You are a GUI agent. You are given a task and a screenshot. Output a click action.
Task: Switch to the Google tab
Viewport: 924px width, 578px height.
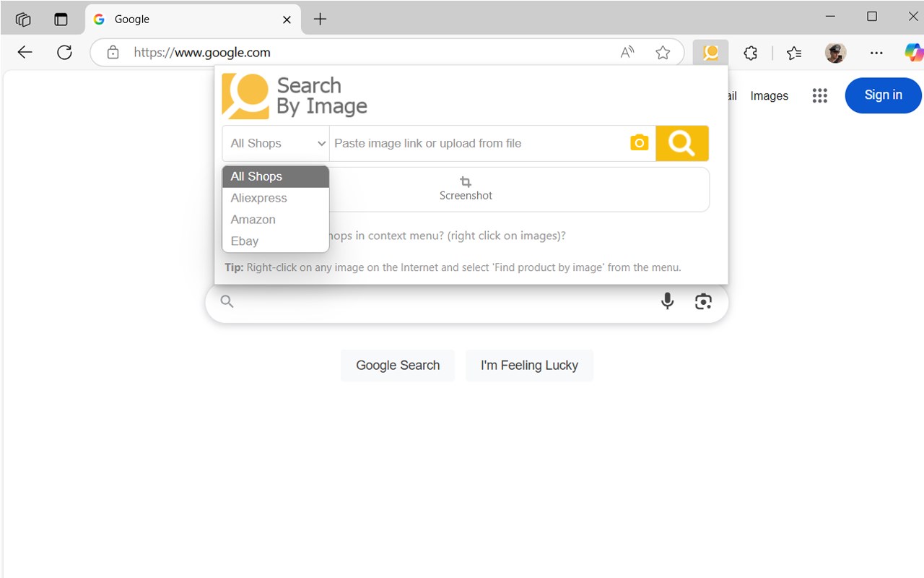pyautogui.click(x=193, y=20)
